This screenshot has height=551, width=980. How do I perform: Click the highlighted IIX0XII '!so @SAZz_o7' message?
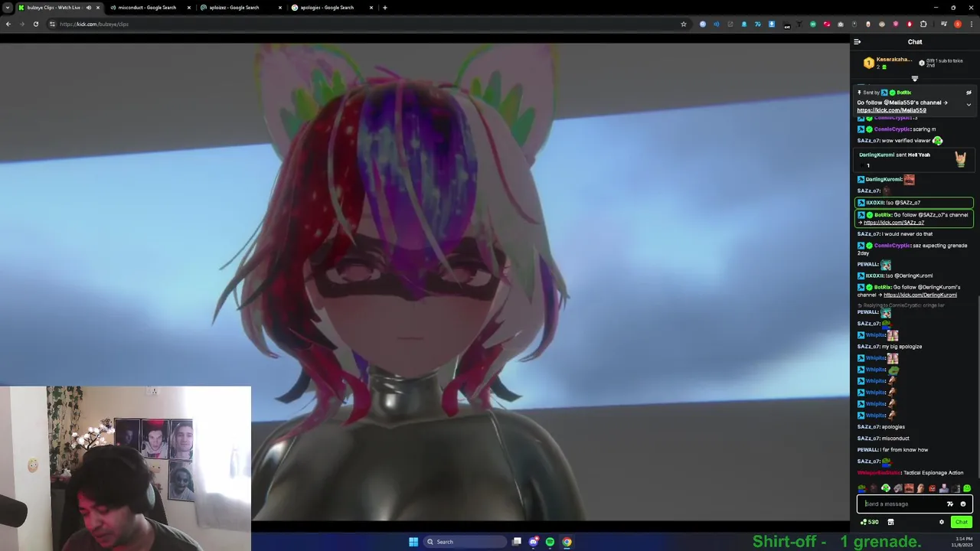coord(914,203)
